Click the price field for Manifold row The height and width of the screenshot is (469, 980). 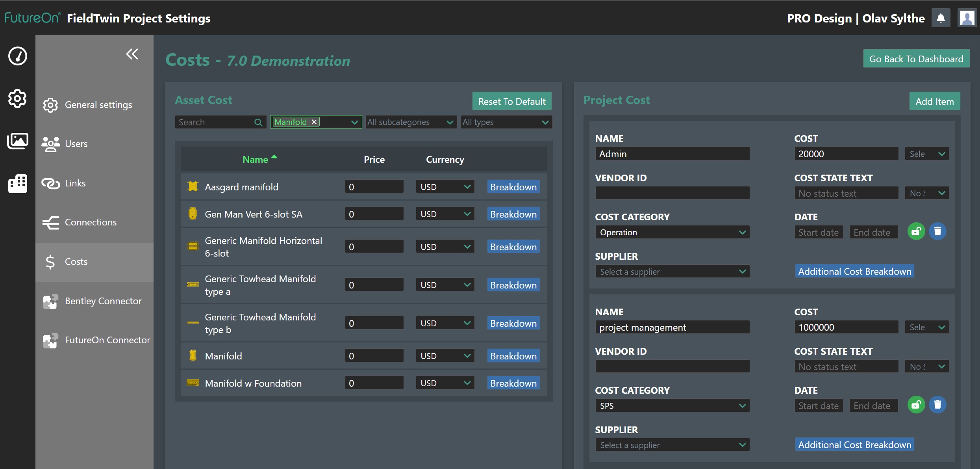click(x=374, y=356)
